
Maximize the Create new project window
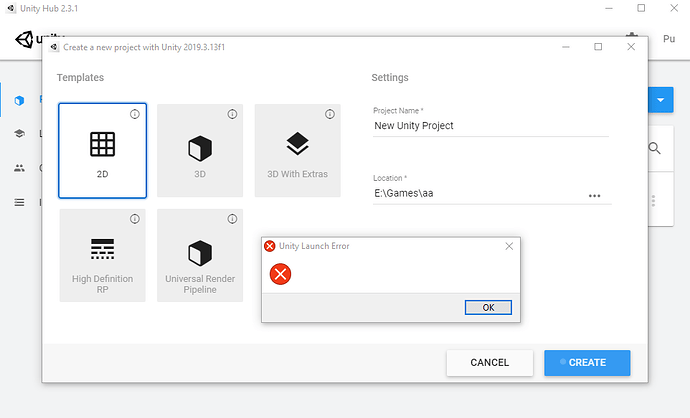(598, 47)
